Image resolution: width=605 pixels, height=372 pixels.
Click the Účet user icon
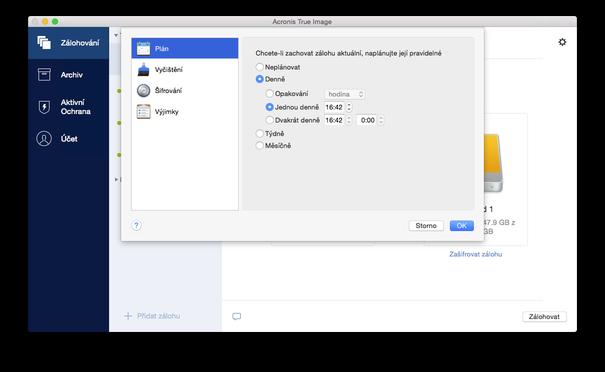pos(44,139)
